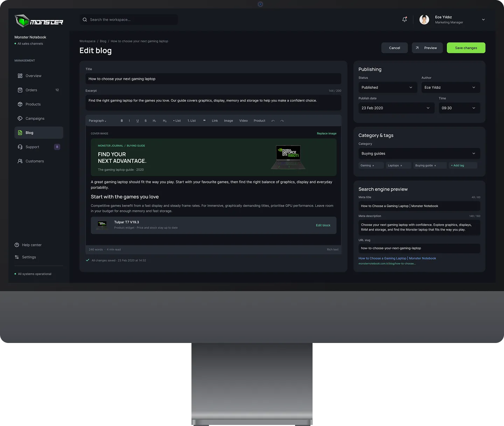Open Campaigns in the sidebar
This screenshot has height=426, width=504.
[x=39, y=118]
